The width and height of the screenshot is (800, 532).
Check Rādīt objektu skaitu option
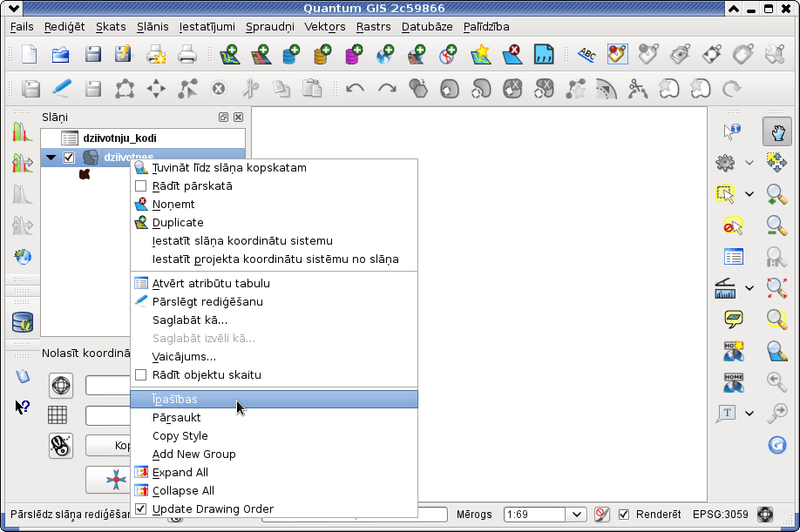(141, 375)
